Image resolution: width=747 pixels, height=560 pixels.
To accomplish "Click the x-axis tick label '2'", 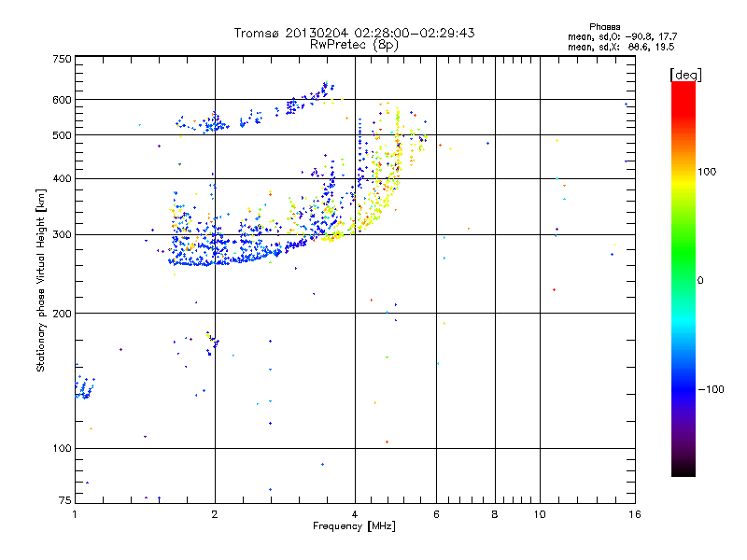I will 215,514.
